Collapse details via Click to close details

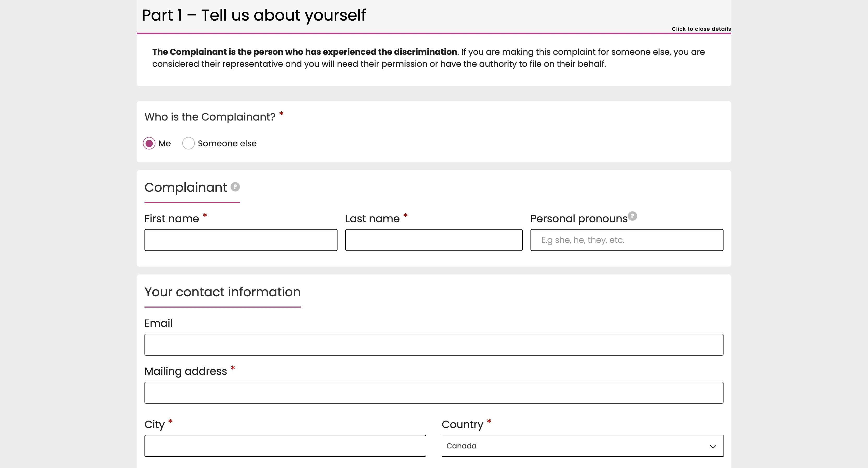coord(701,29)
